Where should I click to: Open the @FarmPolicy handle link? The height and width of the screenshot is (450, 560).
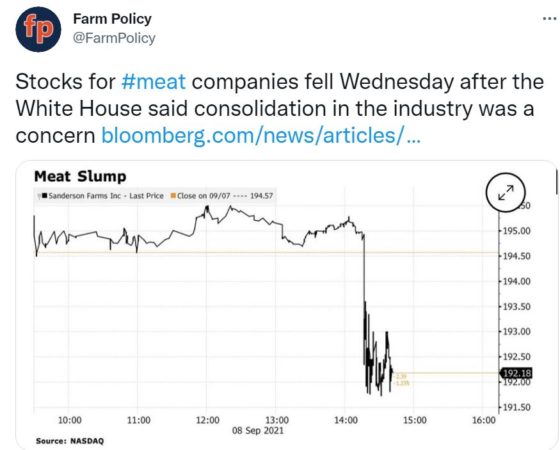pos(114,38)
